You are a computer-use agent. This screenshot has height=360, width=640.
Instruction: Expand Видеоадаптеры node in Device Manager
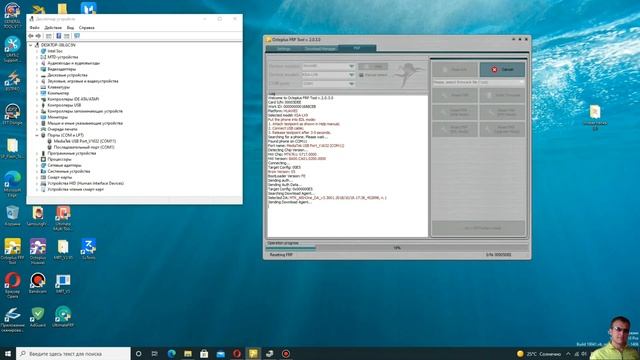tap(37, 69)
